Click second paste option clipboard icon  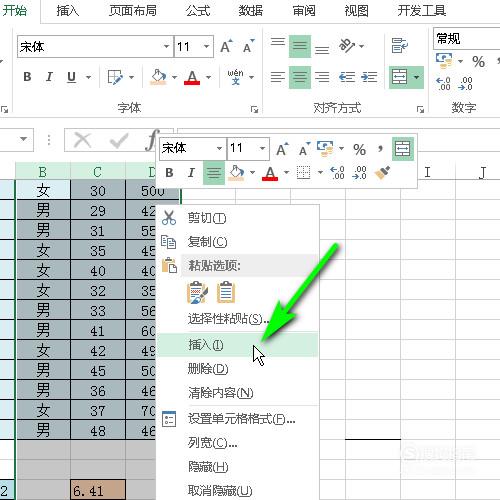(x=226, y=293)
